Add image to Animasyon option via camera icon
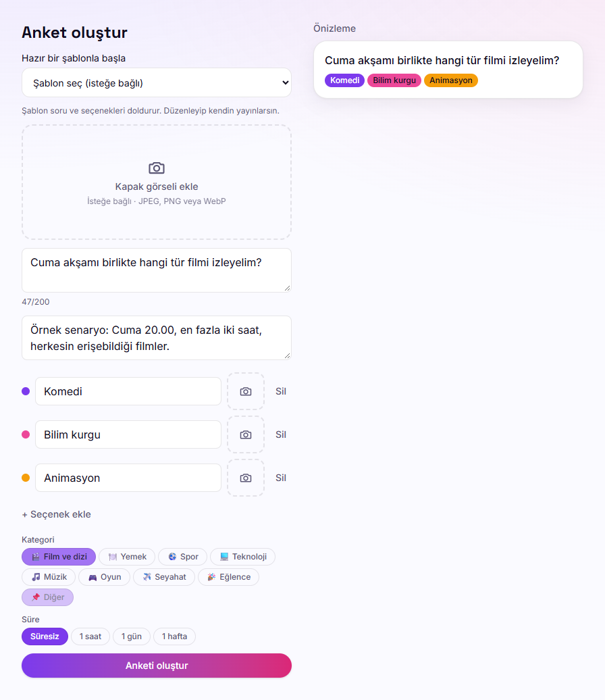The width and height of the screenshot is (605, 700). point(246,478)
